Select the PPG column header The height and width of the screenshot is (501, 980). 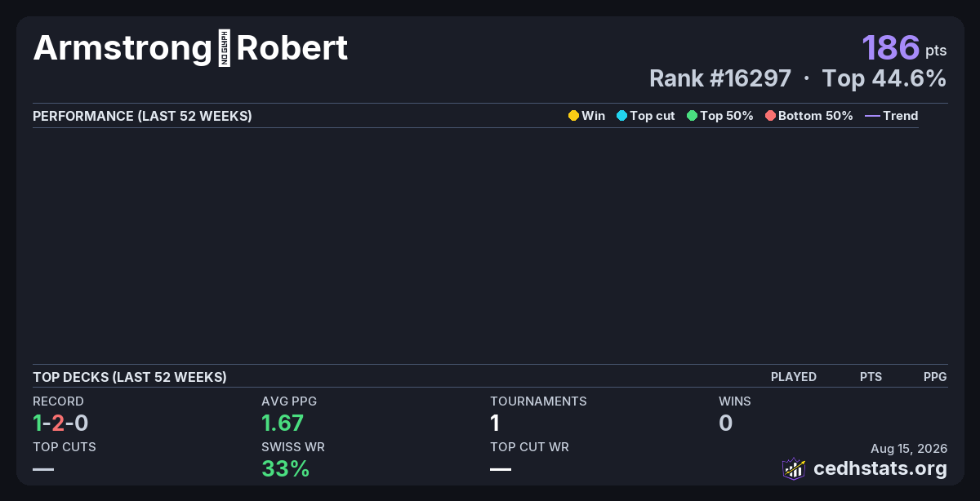click(x=935, y=377)
